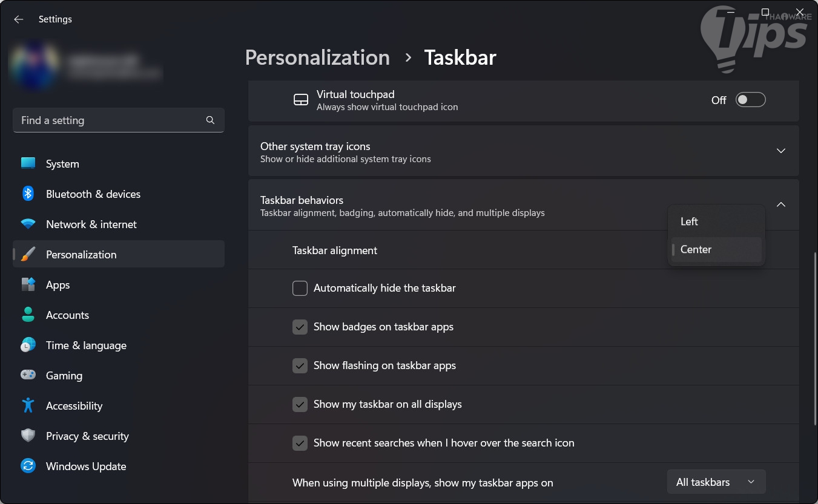The height and width of the screenshot is (504, 818).
Task: Click the Apps icon in sidebar
Action: tap(28, 284)
